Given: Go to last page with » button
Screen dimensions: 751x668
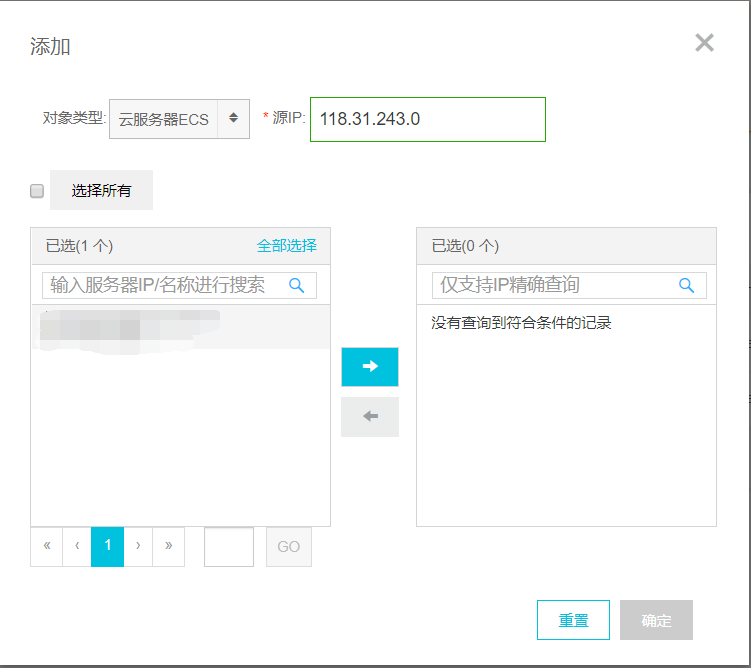Looking at the screenshot, I should [168, 546].
